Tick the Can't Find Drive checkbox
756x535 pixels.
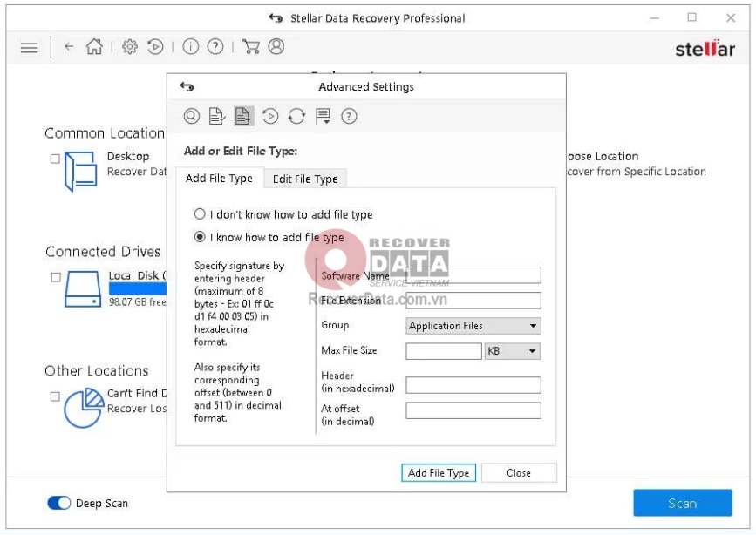pos(56,396)
